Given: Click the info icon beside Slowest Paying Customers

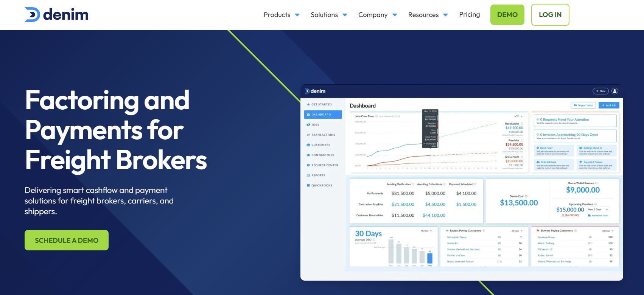Looking at the screenshot, I should click(x=576, y=231).
